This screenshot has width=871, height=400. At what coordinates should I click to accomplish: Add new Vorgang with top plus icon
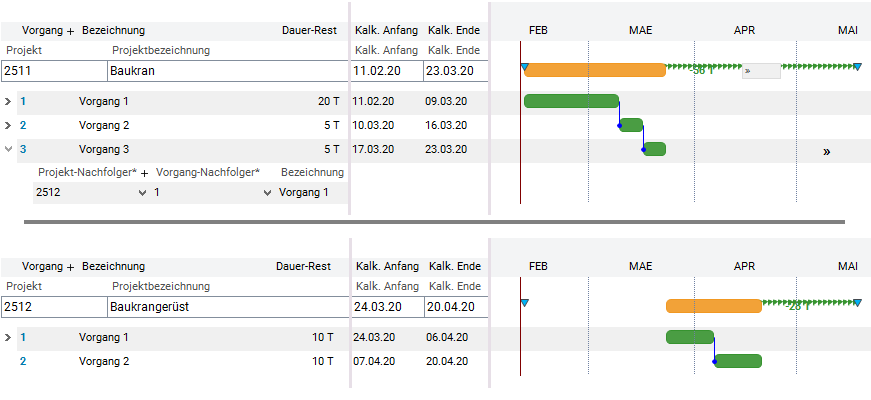point(70,32)
